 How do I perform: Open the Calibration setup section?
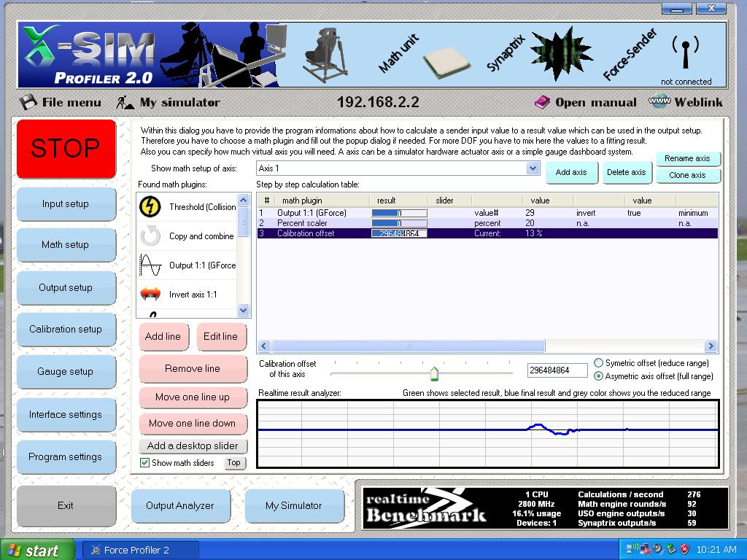[x=66, y=329]
